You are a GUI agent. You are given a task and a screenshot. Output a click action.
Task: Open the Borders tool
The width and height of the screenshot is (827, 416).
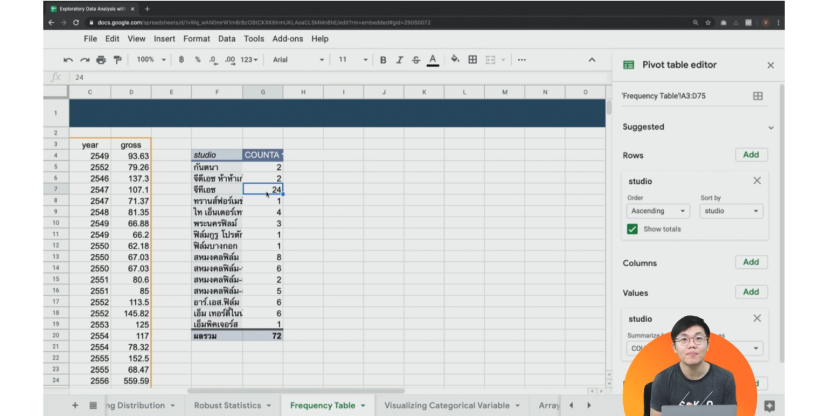473,60
